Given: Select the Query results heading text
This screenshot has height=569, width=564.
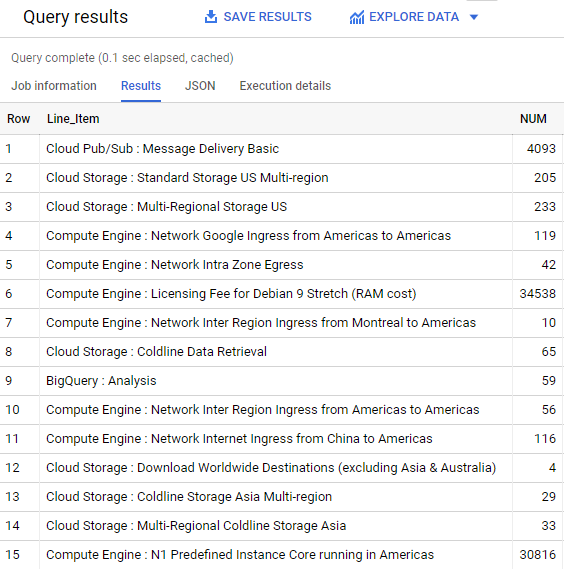Looking at the screenshot, I should pos(75,17).
